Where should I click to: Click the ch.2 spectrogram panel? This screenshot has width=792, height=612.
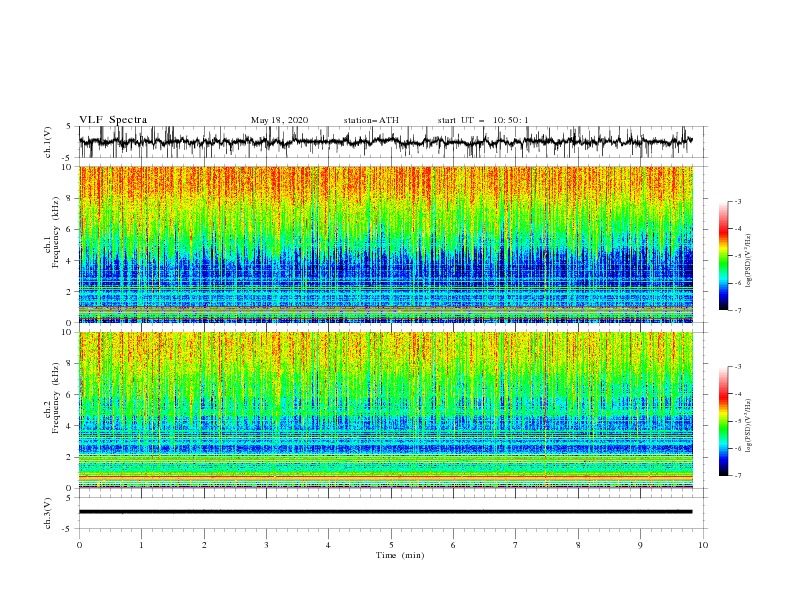point(385,410)
